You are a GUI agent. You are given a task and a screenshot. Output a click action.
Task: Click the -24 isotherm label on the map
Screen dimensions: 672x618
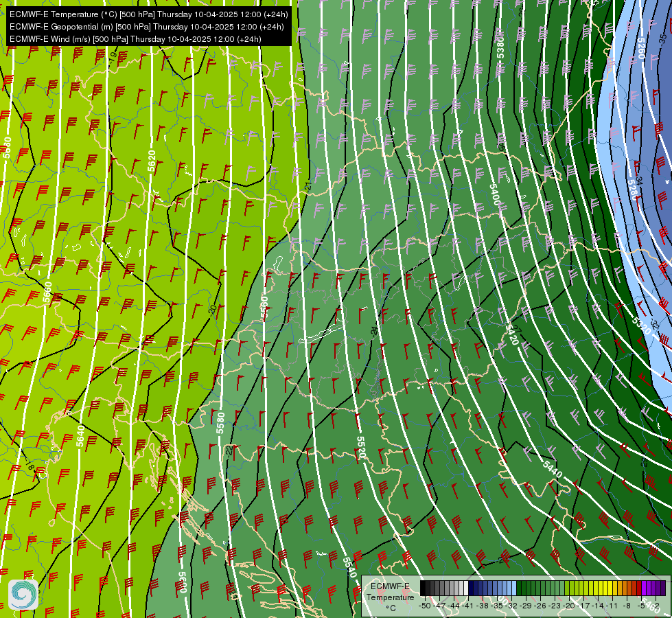click(375, 331)
